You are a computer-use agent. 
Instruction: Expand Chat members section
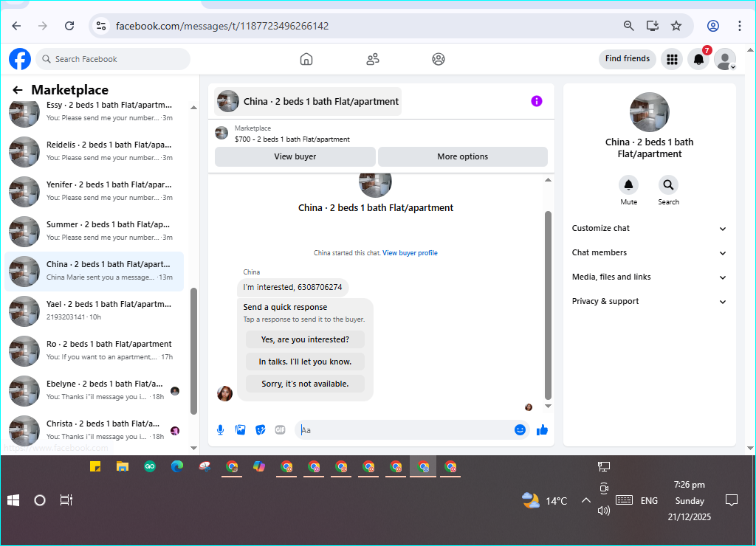[649, 252]
